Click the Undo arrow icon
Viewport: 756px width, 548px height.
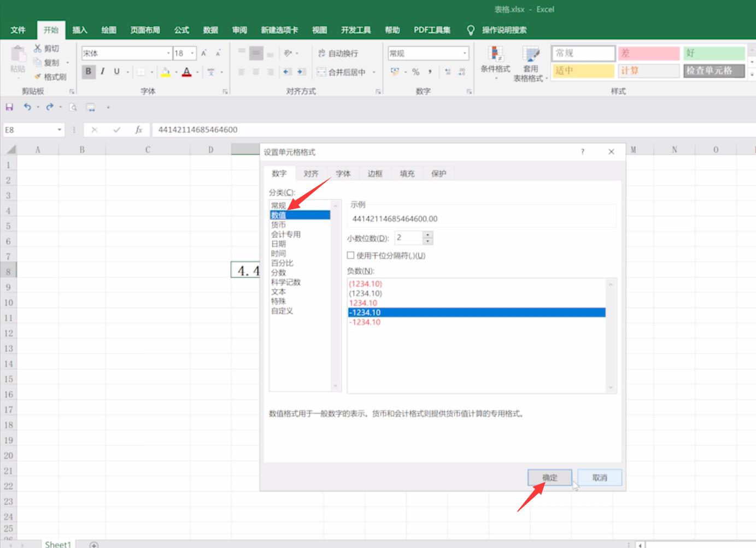click(27, 107)
